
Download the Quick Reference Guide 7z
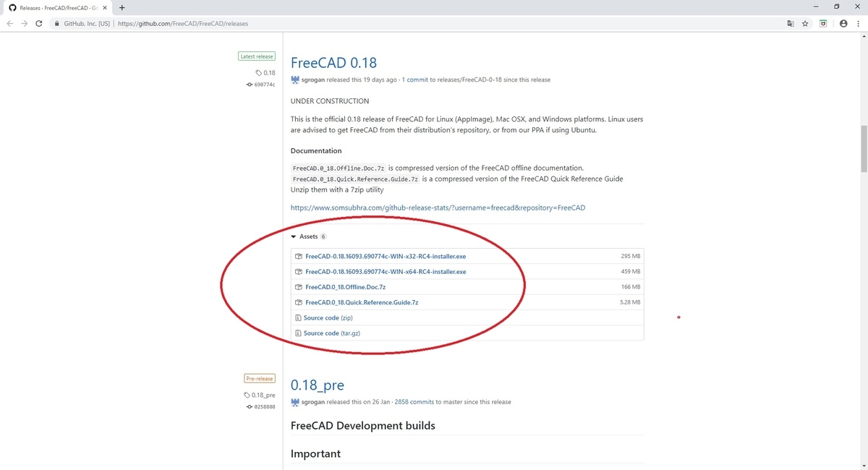click(x=362, y=302)
